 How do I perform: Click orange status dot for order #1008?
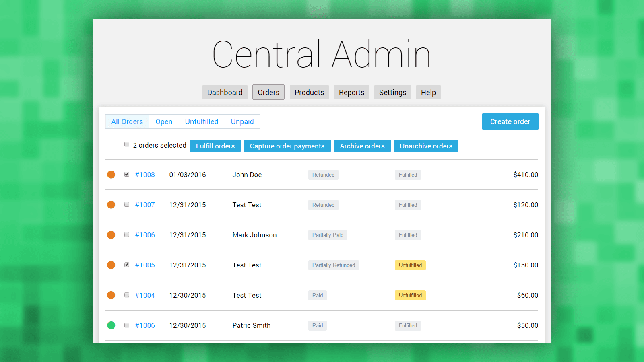[111, 175]
